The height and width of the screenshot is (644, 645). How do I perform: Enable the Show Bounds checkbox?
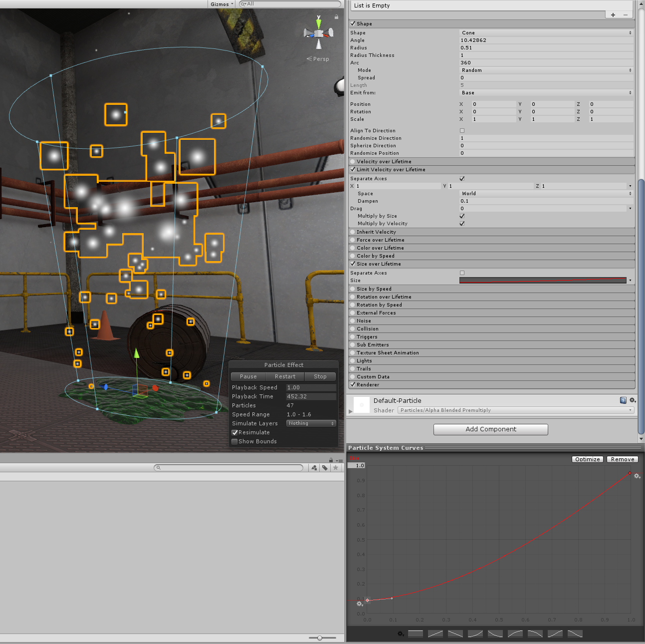(x=234, y=441)
